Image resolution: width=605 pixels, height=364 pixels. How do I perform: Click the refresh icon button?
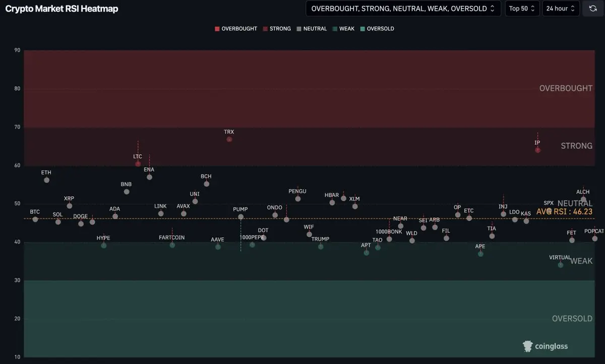(x=593, y=9)
